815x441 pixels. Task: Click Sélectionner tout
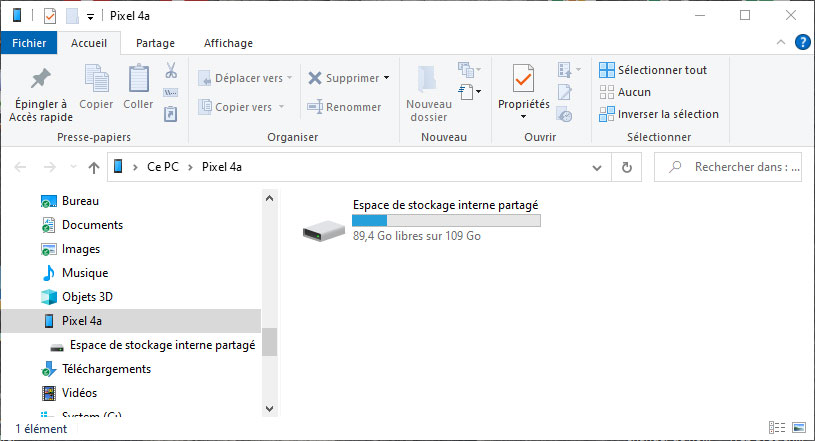tap(653, 70)
